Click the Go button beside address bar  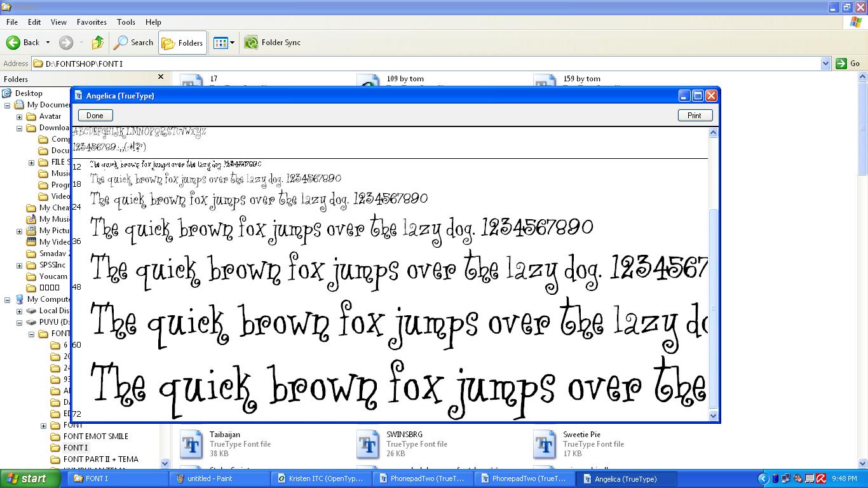click(848, 64)
